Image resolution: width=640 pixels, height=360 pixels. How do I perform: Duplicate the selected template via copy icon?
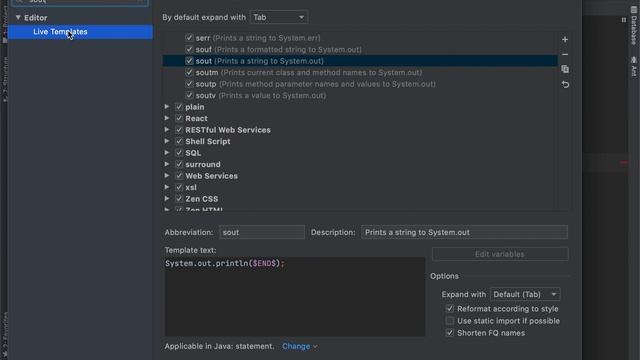tap(565, 69)
